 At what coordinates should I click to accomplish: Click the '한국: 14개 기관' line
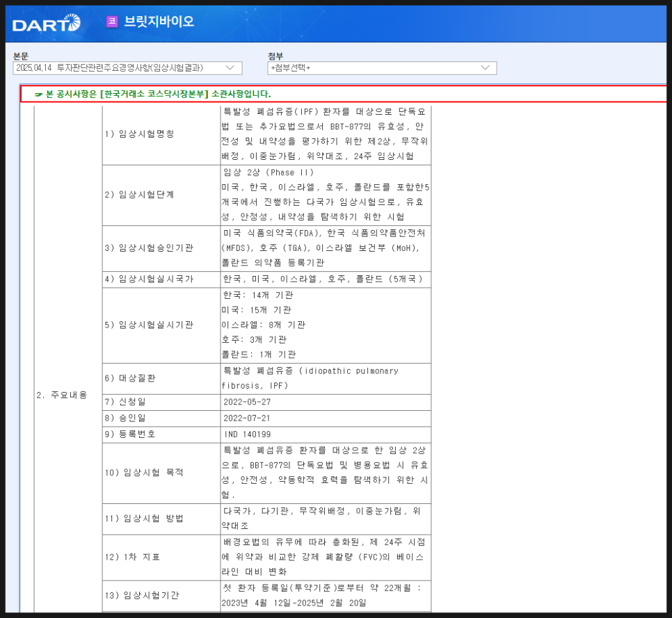click(x=258, y=295)
